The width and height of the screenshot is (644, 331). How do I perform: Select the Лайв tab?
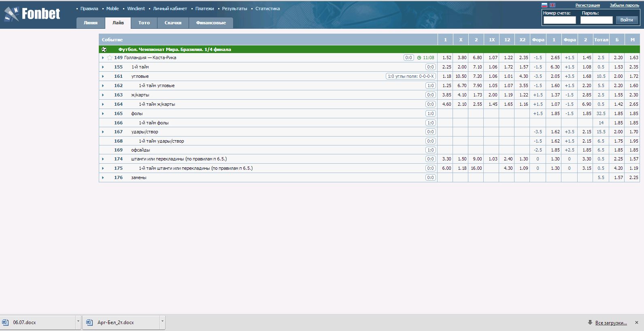coord(118,23)
